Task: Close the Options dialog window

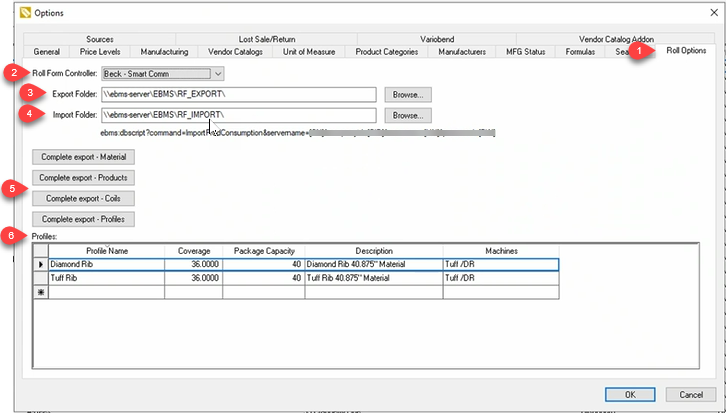Action: coord(703,14)
